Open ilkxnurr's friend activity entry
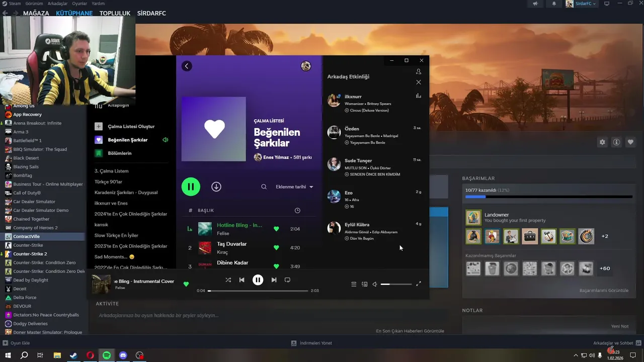 coord(375,103)
